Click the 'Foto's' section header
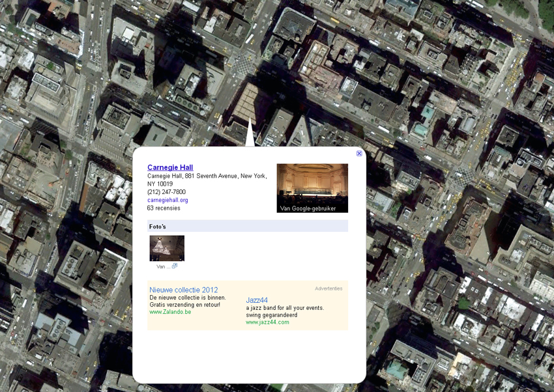Image resolution: width=554 pixels, height=392 pixels. pos(248,226)
